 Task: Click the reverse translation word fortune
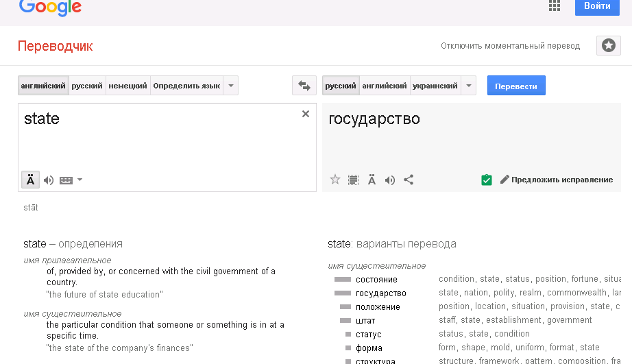[x=586, y=278]
